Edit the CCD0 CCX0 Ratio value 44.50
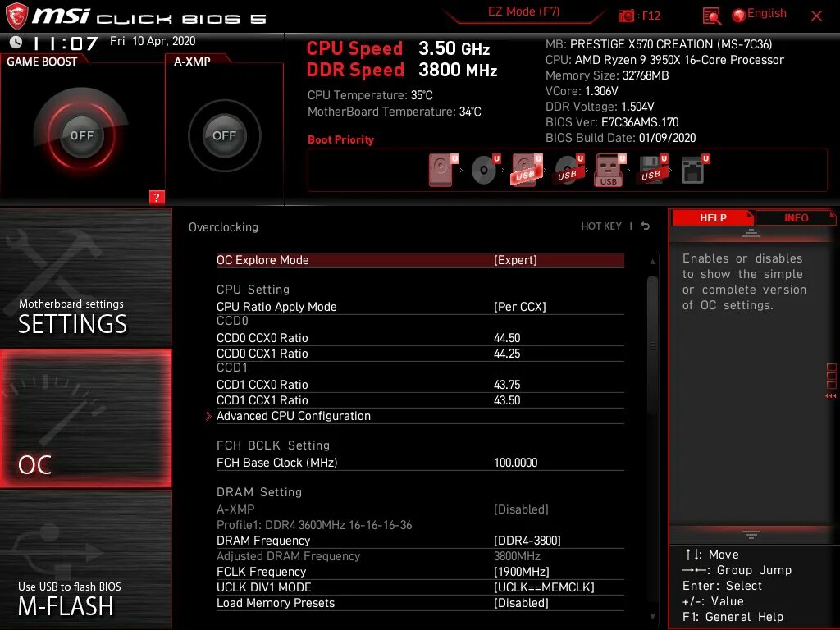This screenshot has height=630, width=840. coord(507,338)
